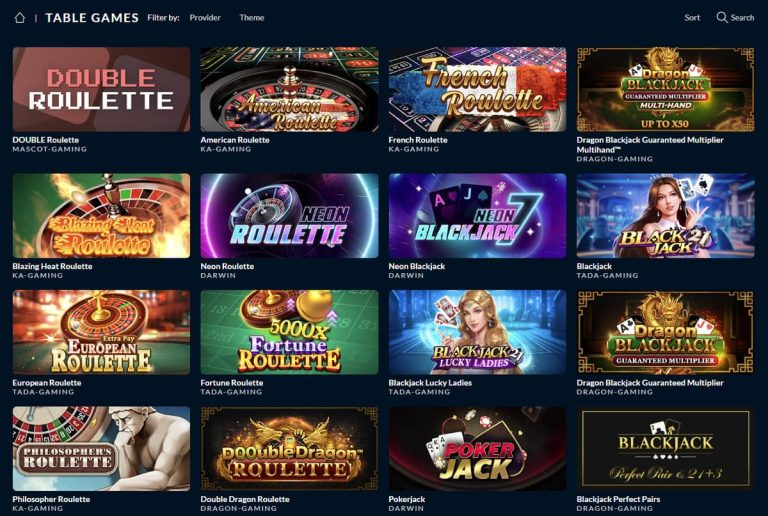This screenshot has width=768, height=516.
Task: Open Dragon Blackjack Multihand thumbnail
Action: (x=666, y=89)
